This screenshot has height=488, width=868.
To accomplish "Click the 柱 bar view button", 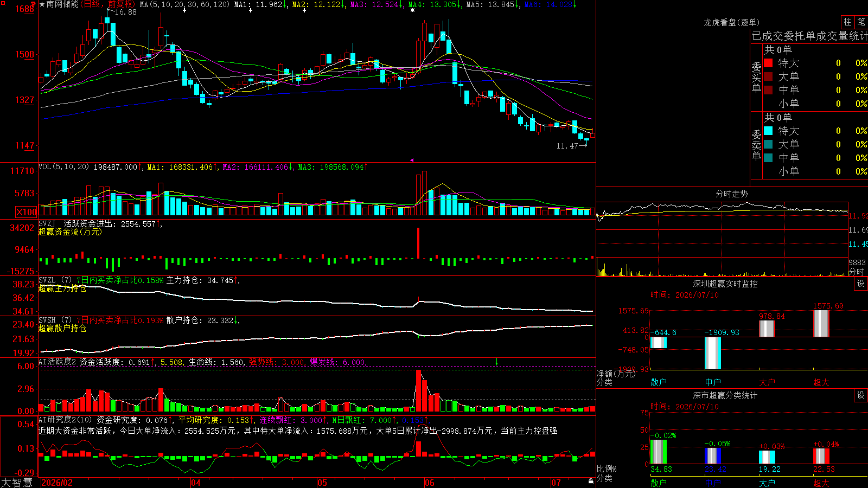I will click(x=847, y=22).
